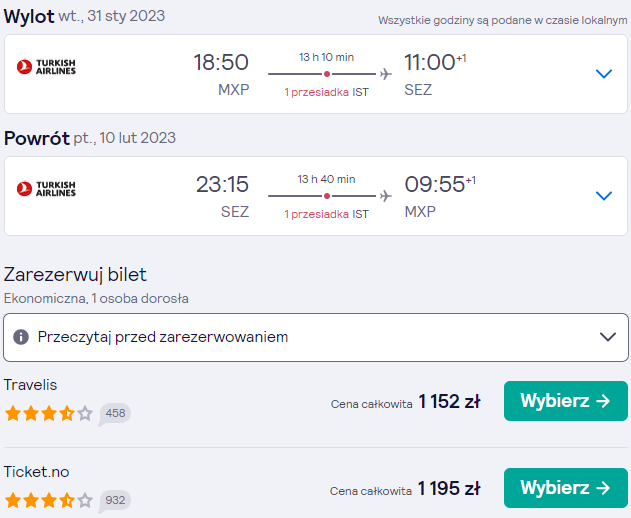Click the Ticket.no star rating
The height and width of the screenshot is (518, 631).
[49, 500]
